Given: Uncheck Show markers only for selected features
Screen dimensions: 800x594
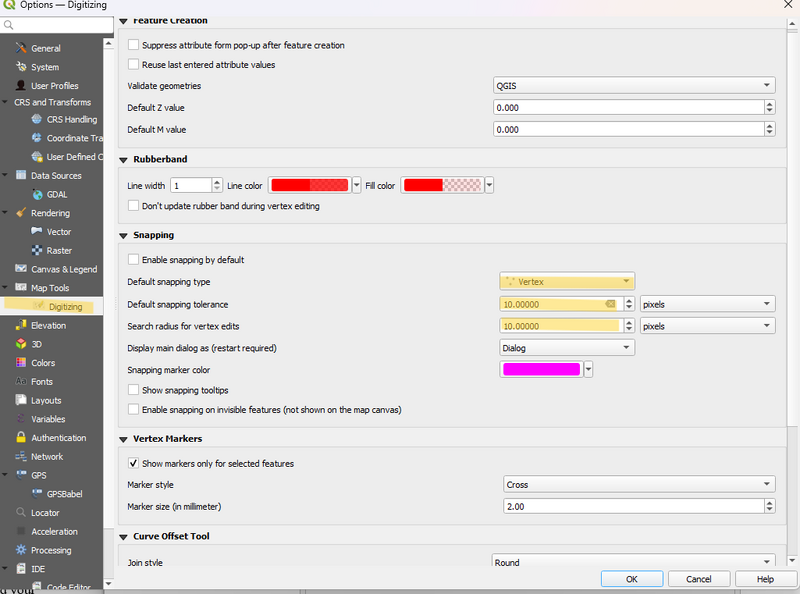Looking at the screenshot, I should [x=133, y=463].
